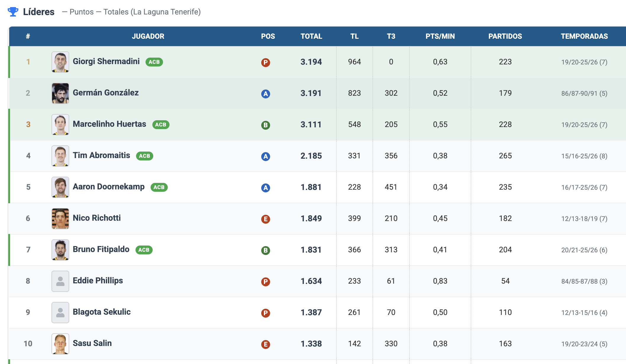Open Giorgi Shermadini's player page
The image size is (626, 364).
(x=106, y=61)
